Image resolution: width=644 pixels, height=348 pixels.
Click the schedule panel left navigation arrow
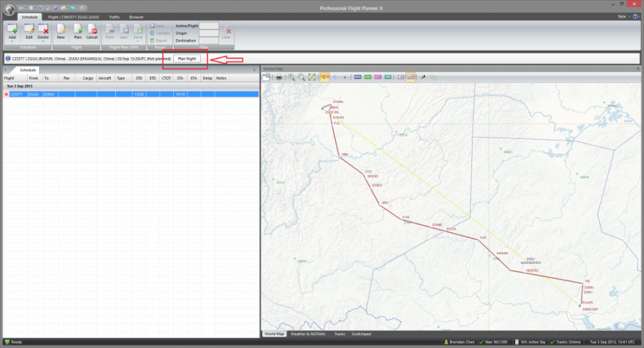tap(5, 69)
